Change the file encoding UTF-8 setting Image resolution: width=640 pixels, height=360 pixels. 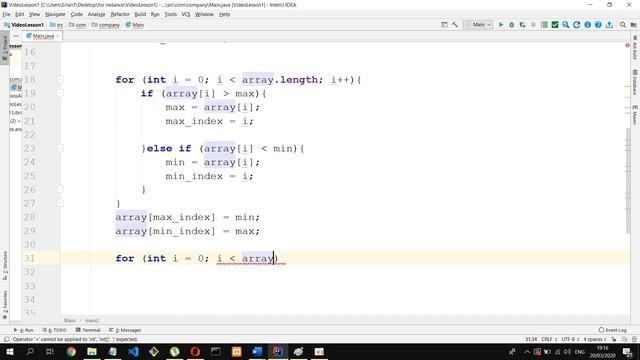click(570, 339)
